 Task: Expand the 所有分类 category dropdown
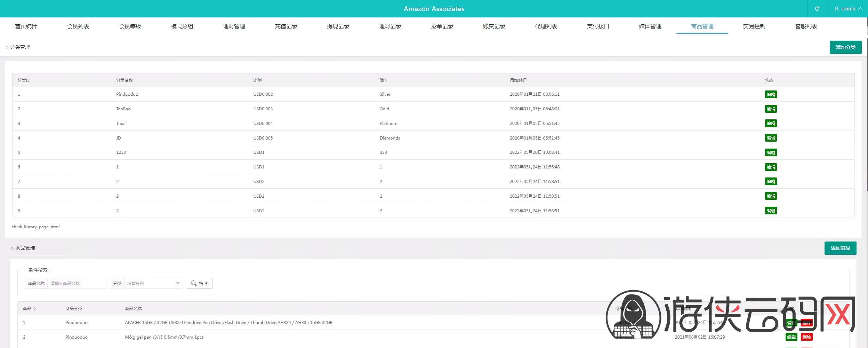[x=153, y=283]
